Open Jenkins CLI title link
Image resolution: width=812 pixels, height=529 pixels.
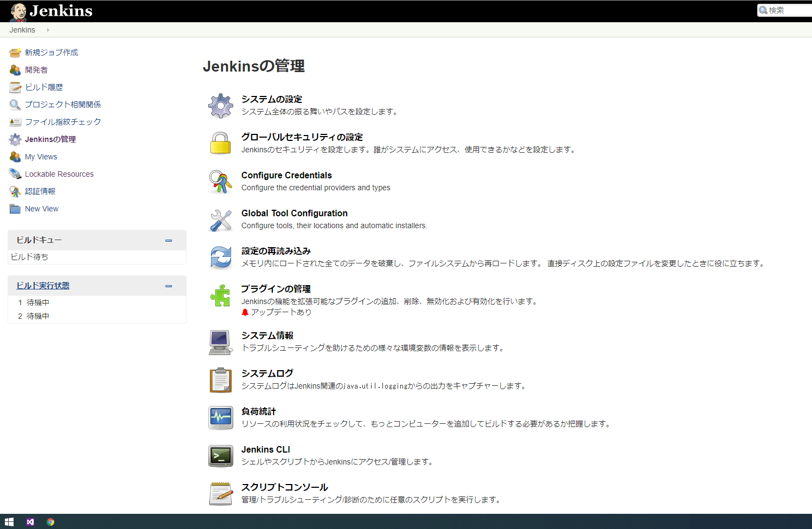click(266, 449)
